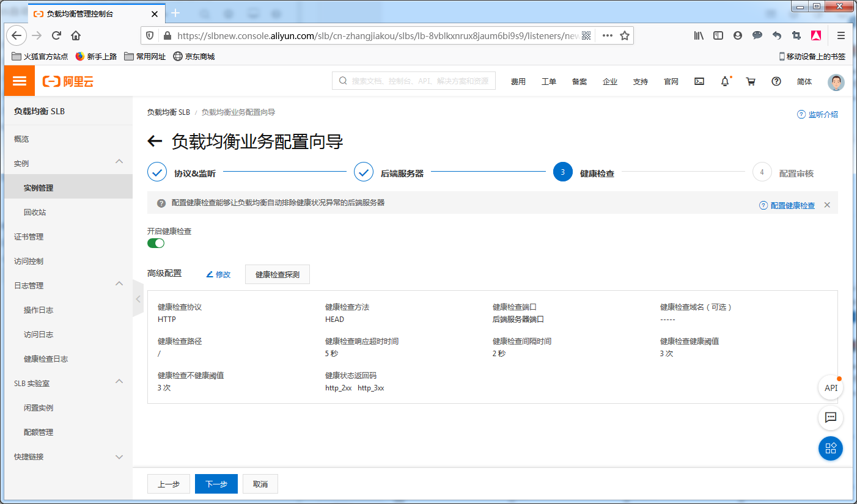Collapse the 日志管理 section
This screenshot has height=504, width=857.
[119, 285]
